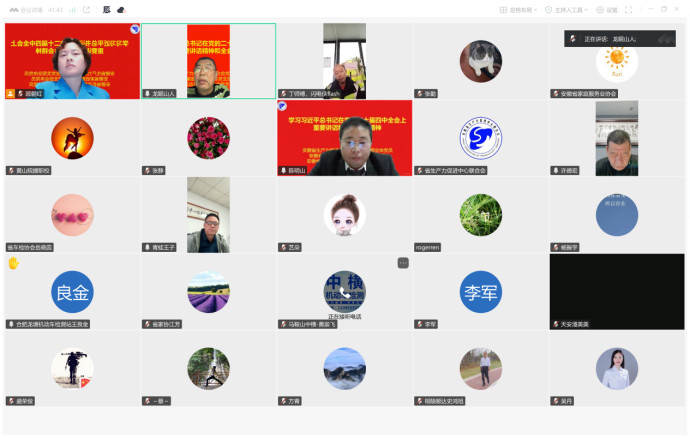Click the recording indicator icon
Screen dimensions: 690x438
coord(107,9)
